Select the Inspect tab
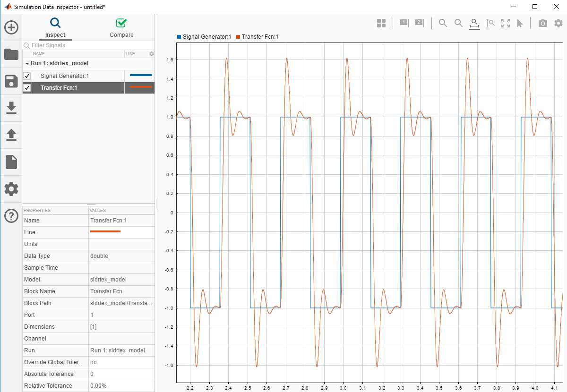Viewport: 567px width, 392px height. [x=55, y=28]
